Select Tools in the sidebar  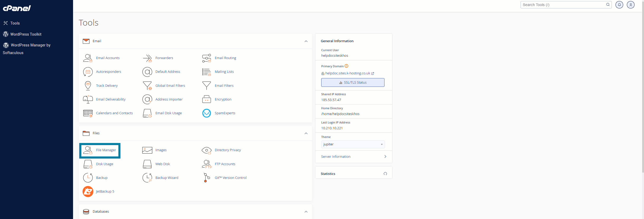coord(12,23)
